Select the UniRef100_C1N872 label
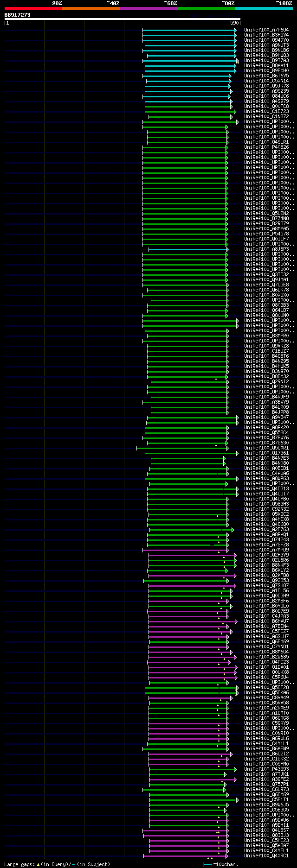This screenshot has height=868, width=297. 266,117
